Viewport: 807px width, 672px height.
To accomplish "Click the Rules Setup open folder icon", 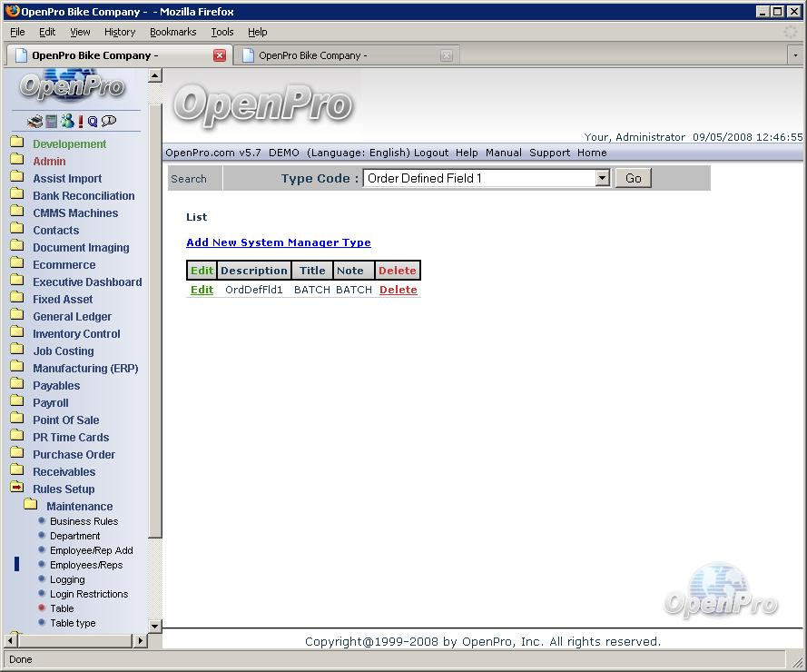I will click(x=17, y=489).
